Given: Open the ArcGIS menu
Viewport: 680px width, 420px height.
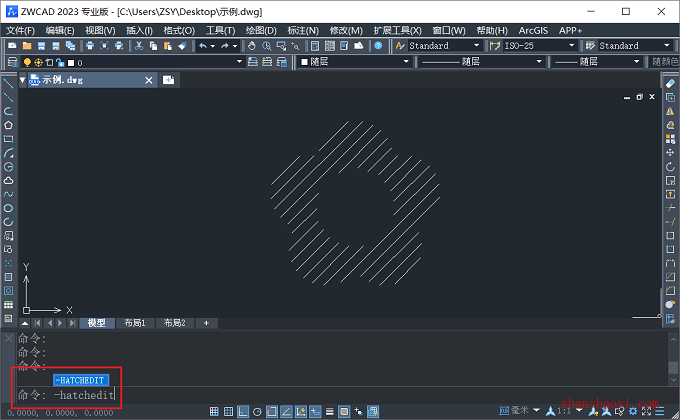Looking at the screenshot, I should click(533, 30).
